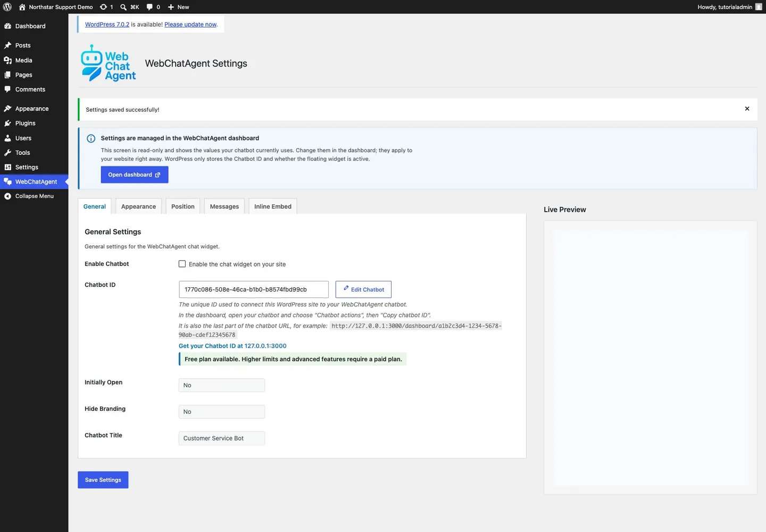Click the pencil icon on Edit Chatbot
This screenshot has width=766, height=532.
pos(346,288)
